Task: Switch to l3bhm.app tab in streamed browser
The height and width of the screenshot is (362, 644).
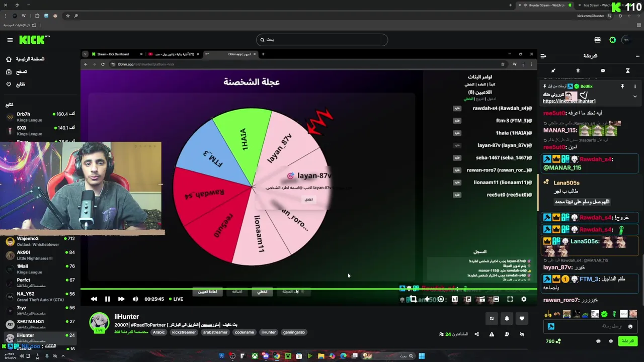Action: [230, 54]
